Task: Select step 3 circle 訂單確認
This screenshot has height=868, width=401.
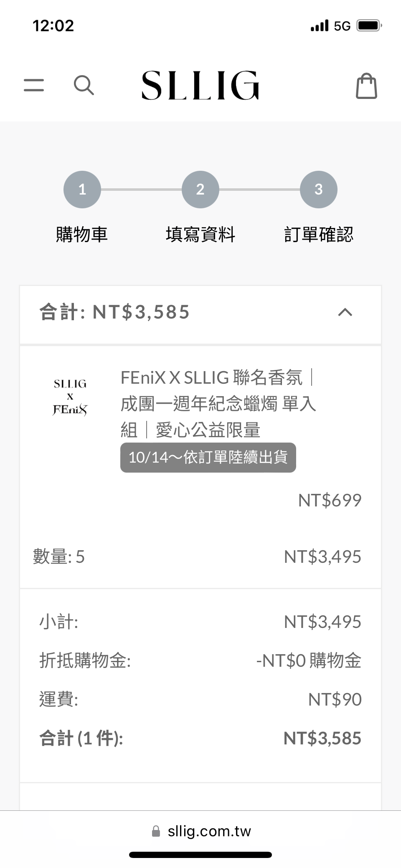Action: click(x=319, y=190)
